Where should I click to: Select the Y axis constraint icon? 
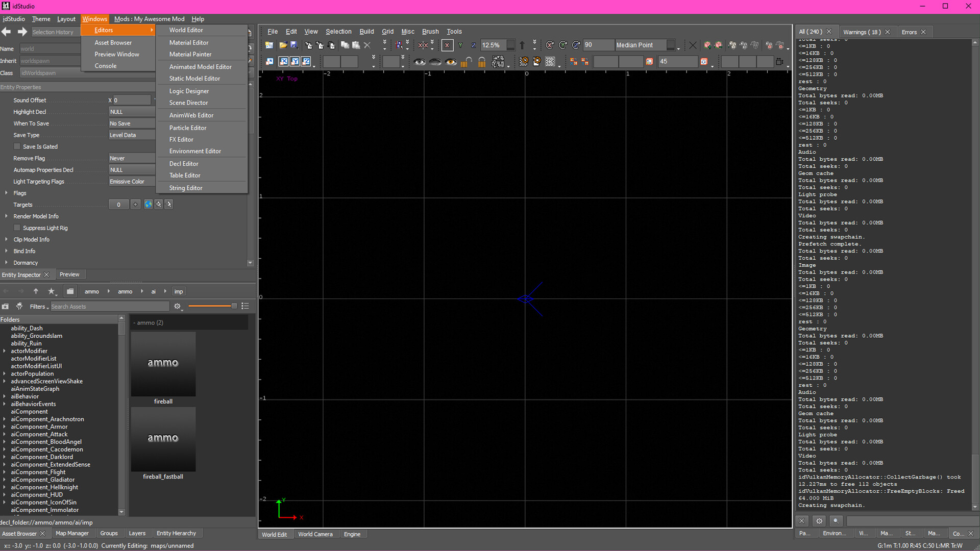point(460,45)
